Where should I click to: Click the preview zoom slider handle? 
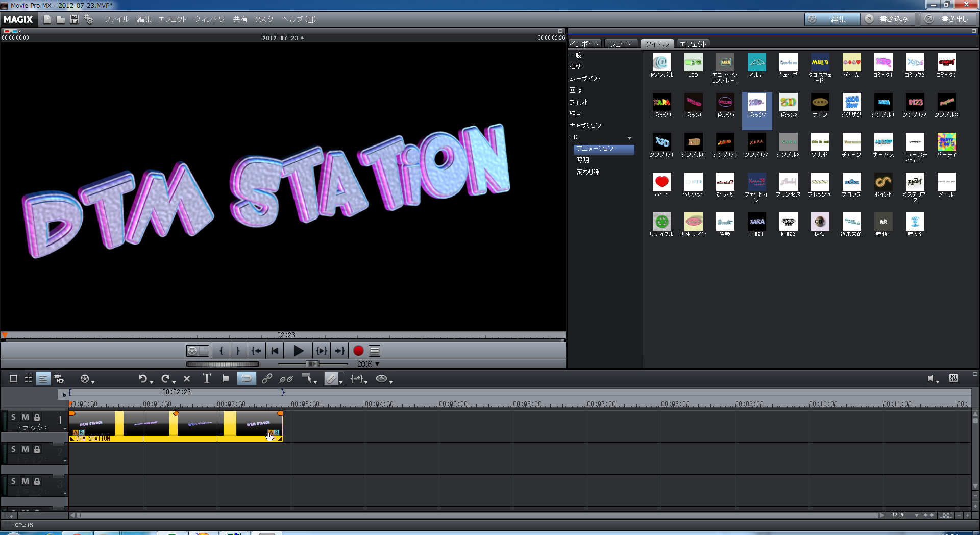pos(312,364)
